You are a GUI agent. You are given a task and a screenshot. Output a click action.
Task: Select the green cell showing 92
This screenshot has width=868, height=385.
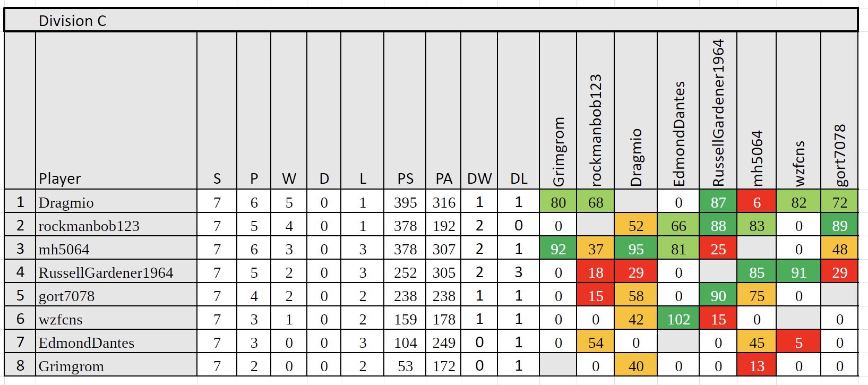(558, 249)
